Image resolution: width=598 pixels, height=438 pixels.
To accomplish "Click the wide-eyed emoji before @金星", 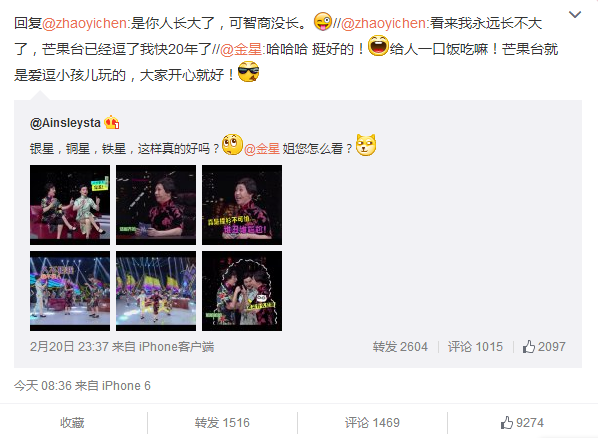I will pos(232,145).
